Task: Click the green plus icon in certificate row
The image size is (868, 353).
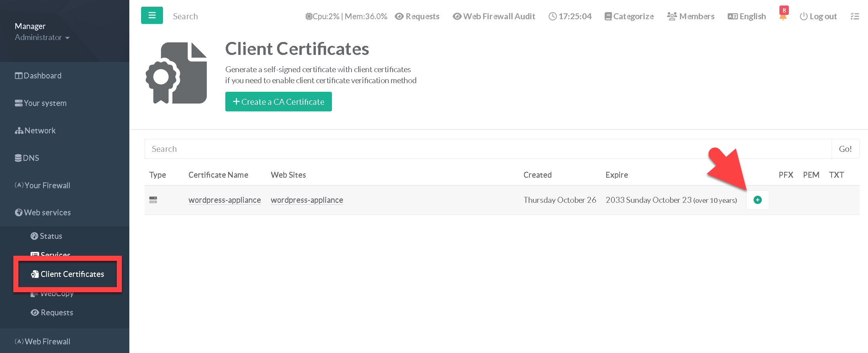Action: coord(757,200)
